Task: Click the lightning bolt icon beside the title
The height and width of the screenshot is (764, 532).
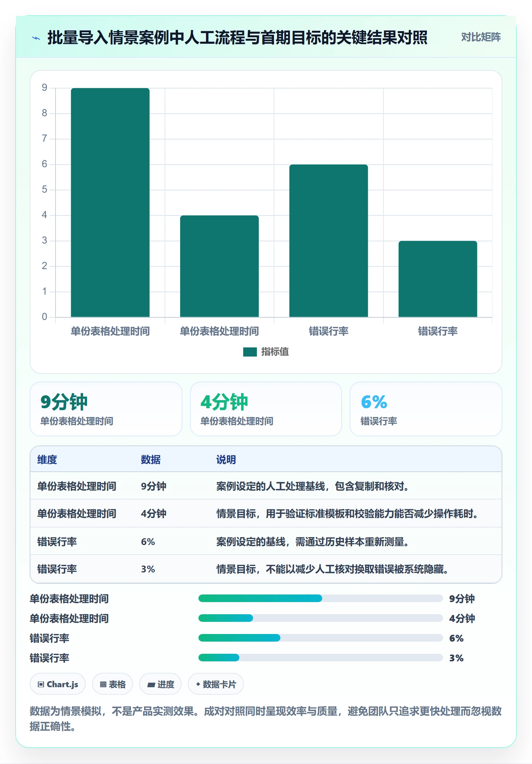Action: point(36,38)
